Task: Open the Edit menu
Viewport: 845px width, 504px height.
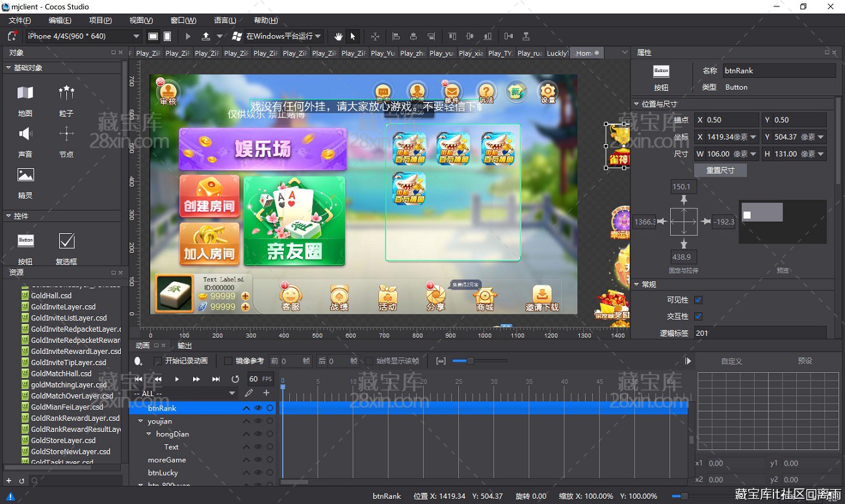Action: tap(60, 21)
